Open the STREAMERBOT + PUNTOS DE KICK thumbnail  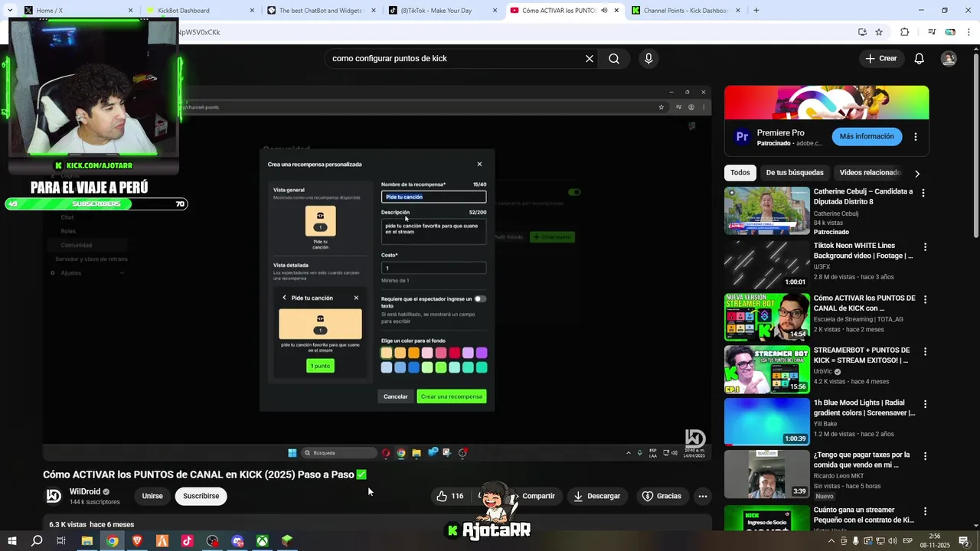(766, 369)
